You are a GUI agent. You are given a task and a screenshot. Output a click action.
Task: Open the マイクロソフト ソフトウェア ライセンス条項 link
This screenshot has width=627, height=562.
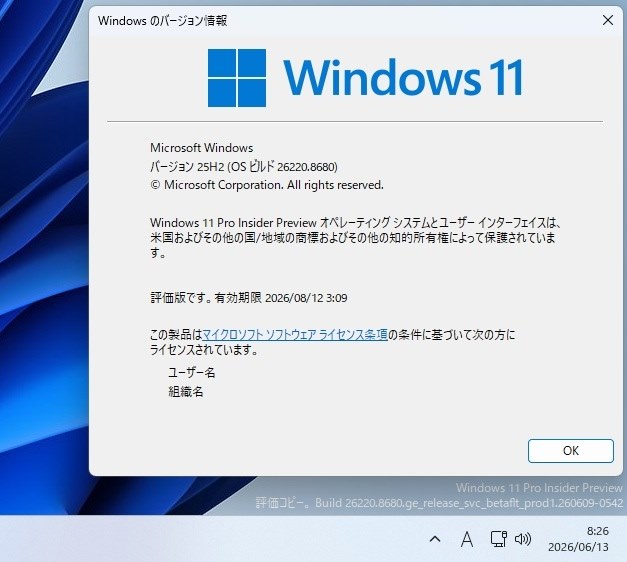295,334
